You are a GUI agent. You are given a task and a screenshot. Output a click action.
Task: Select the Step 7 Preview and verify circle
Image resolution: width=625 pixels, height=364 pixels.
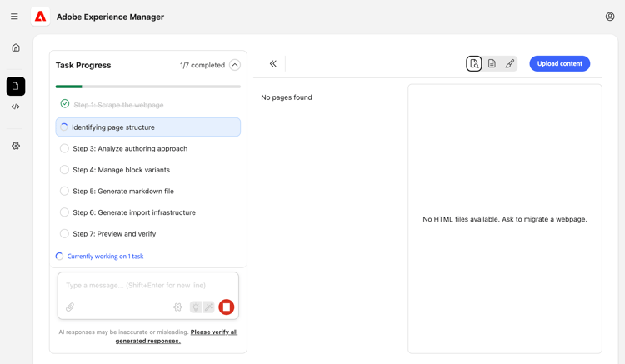pos(64,234)
